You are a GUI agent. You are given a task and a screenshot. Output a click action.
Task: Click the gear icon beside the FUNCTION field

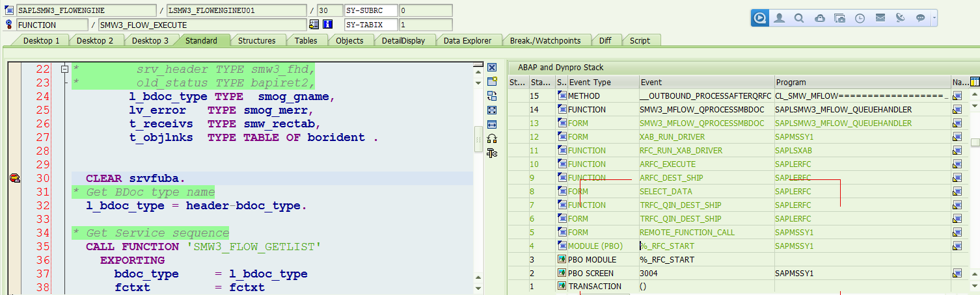coord(9,25)
